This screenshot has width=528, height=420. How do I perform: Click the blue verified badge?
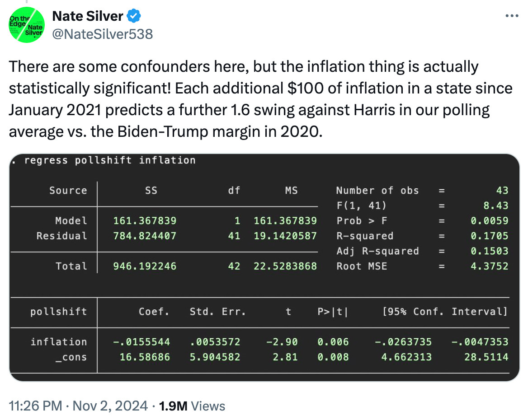(x=134, y=17)
